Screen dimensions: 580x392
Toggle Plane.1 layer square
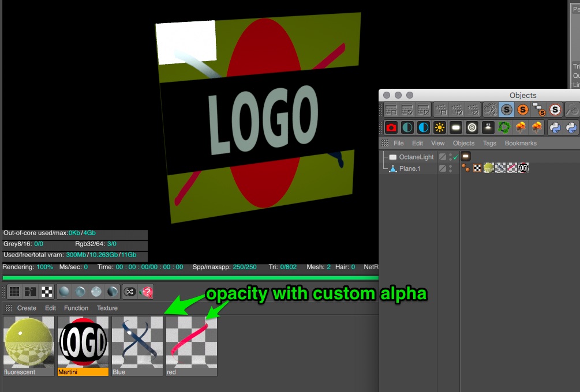[x=443, y=168]
